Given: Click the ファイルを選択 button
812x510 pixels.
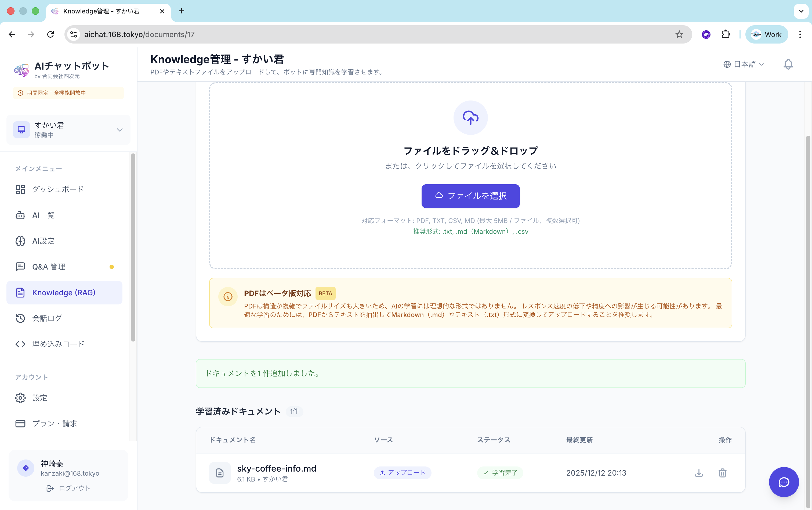Looking at the screenshot, I should point(470,196).
